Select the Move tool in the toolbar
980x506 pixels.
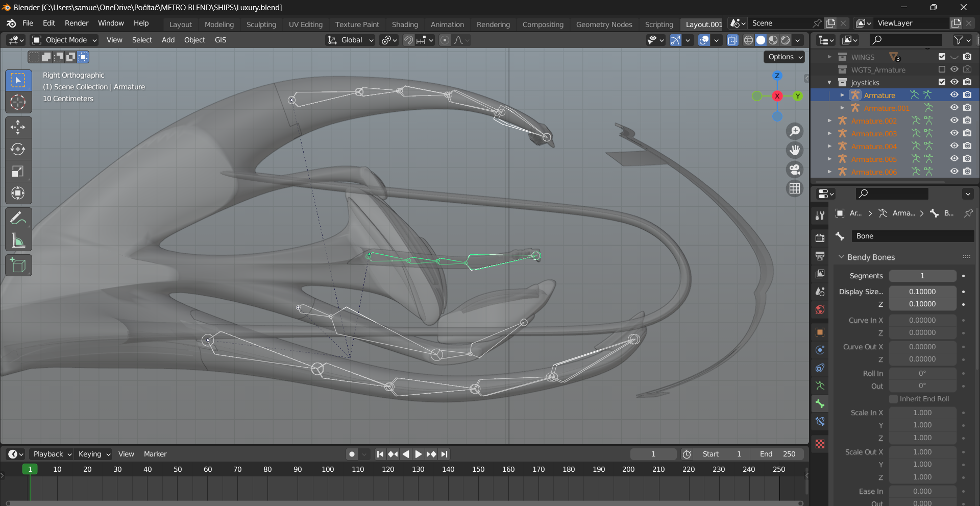[18, 127]
